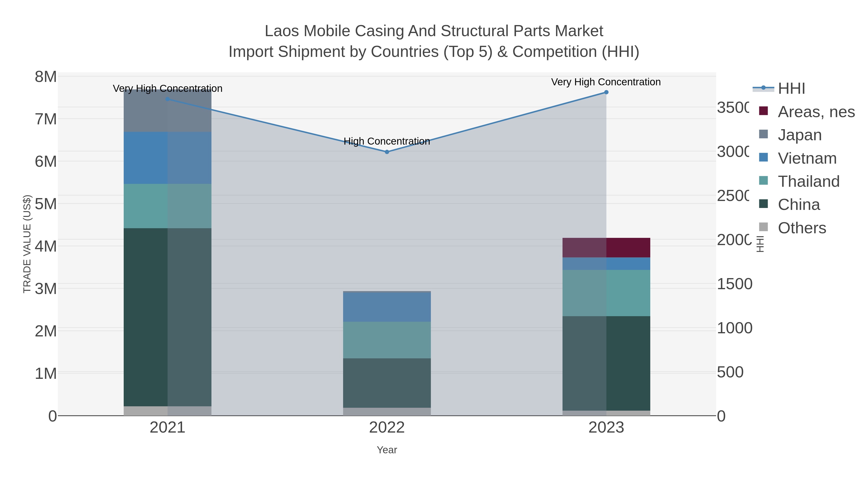The height and width of the screenshot is (488, 868).
Task: Click the China segment in 2022 bar
Action: [387, 383]
